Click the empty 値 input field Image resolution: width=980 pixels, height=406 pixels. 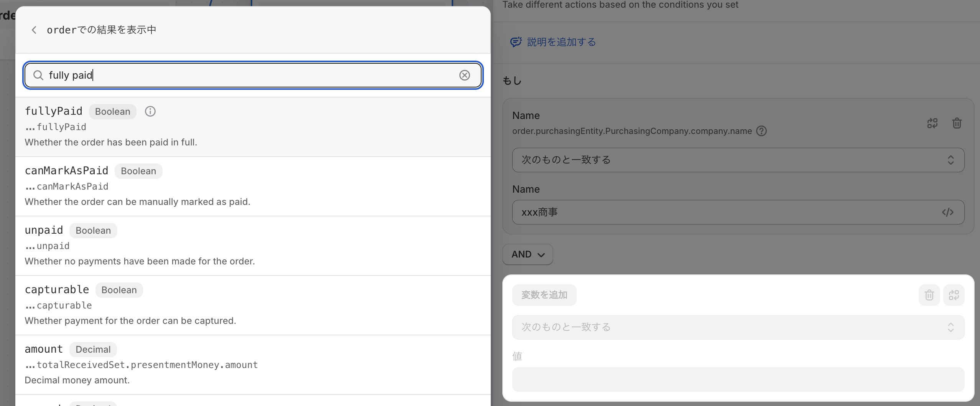pos(738,380)
